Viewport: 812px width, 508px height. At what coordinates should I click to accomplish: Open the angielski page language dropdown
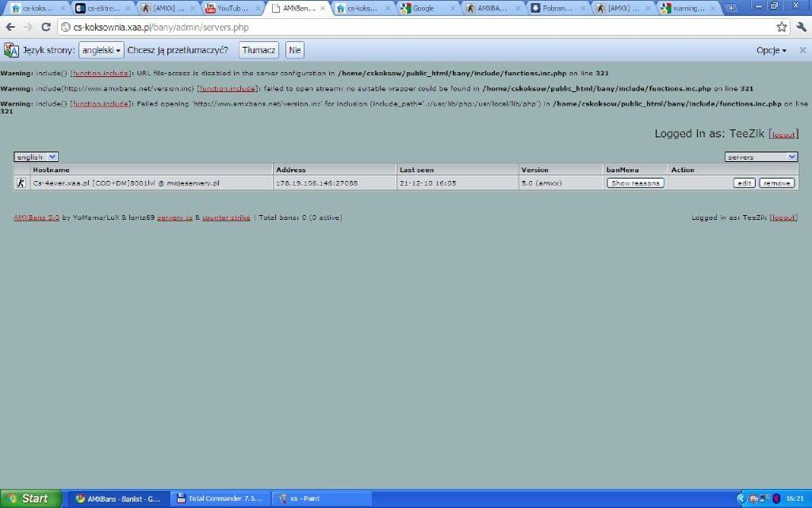tap(101, 50)
